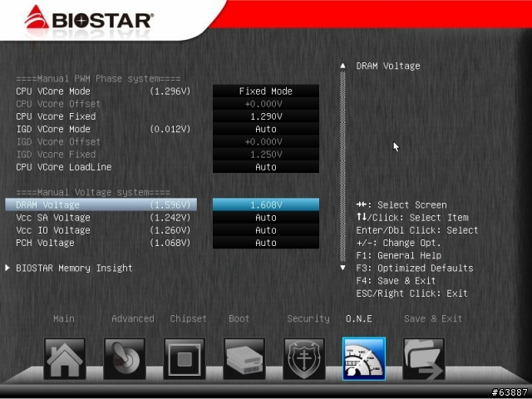This screenshot has width=532, height=399.
Task: Open the Security shield icon
Action: pos(304,358)
